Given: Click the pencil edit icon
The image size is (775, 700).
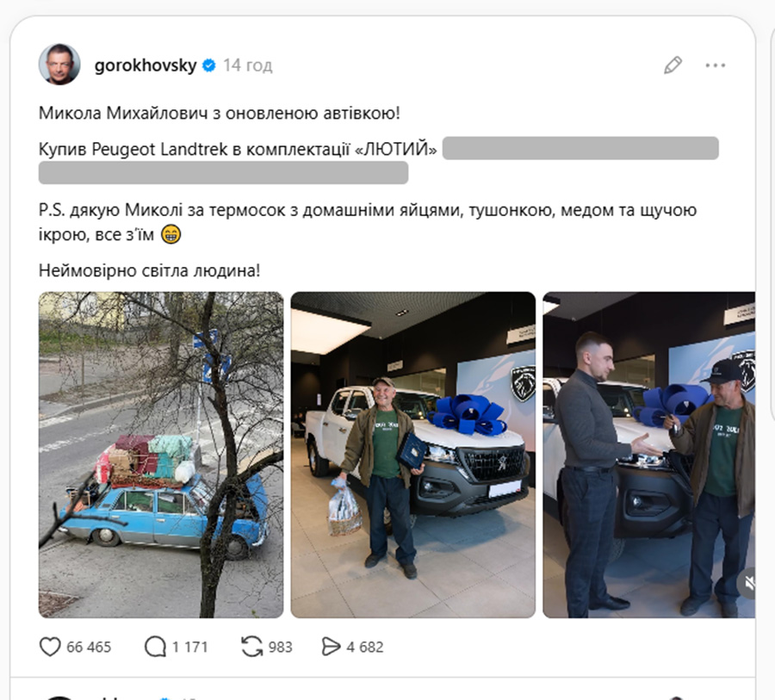Looking at the screenshot, I should [673, 65].
